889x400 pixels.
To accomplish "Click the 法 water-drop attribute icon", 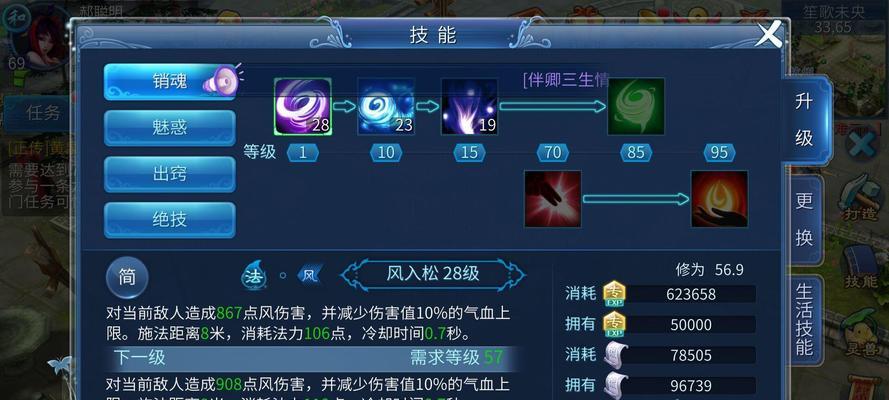I will click(254, 275).
